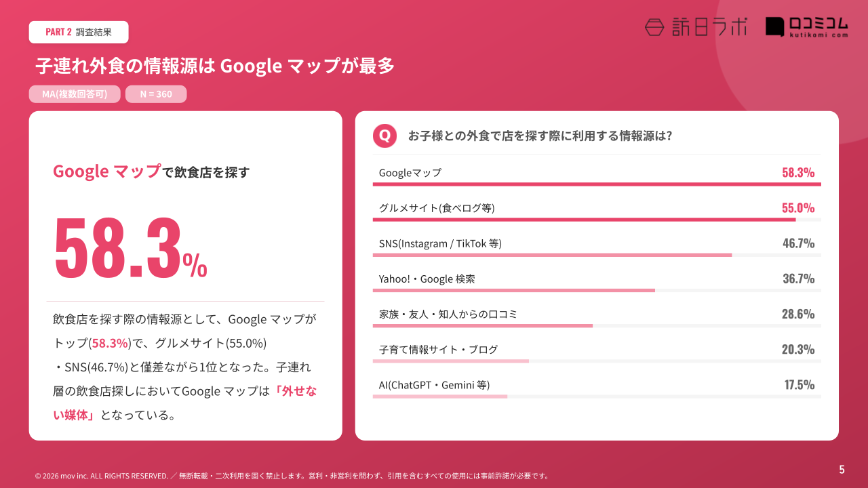Click the 子育て情報サイト・ブログ row label
The width and height of the screenshot is (868, 488).
(438, 349)
